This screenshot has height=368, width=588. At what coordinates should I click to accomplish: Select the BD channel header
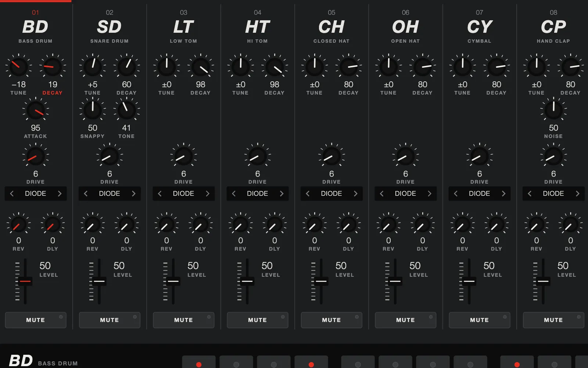click(36, 27)
